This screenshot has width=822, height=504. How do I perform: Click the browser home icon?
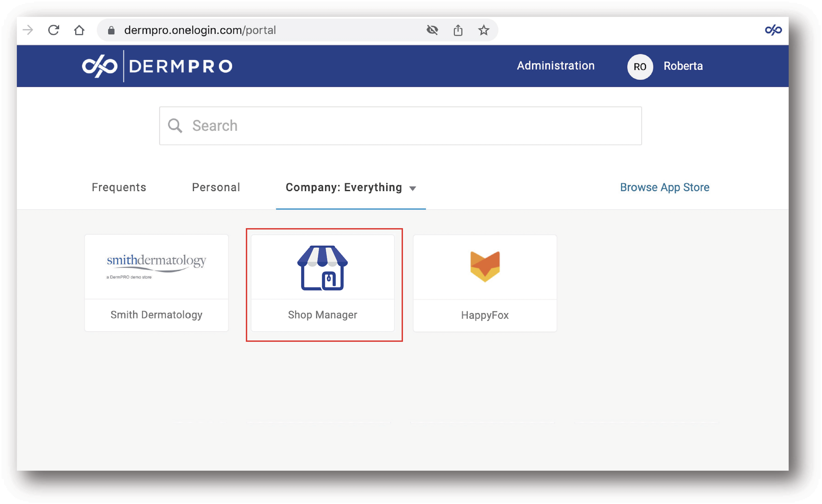[79, 30]
